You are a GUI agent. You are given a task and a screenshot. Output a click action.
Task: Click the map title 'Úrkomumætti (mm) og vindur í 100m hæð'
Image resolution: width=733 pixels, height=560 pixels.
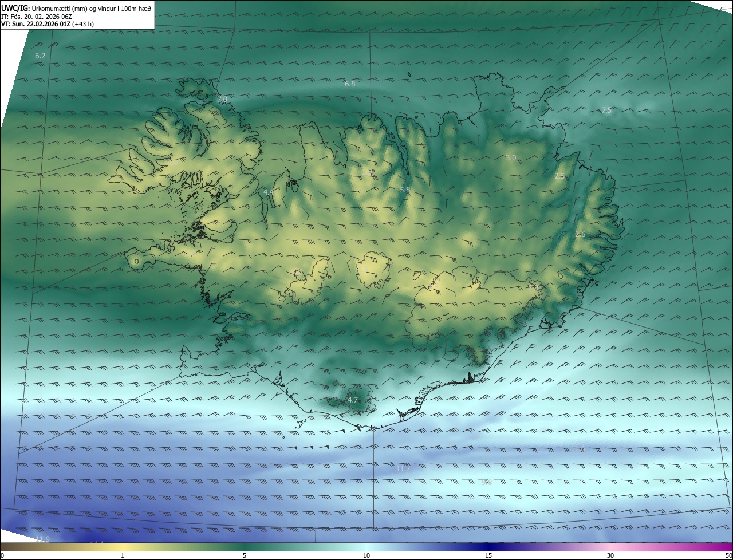pos(92,8)
